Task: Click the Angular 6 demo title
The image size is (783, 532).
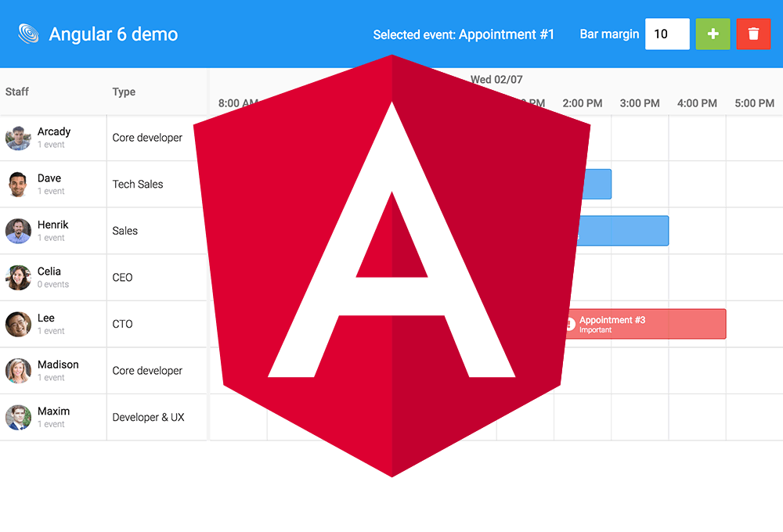Action: coord(114,34)
